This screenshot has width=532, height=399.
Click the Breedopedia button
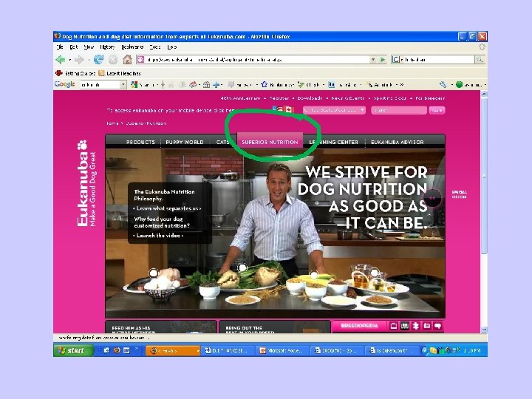(359, 326)
